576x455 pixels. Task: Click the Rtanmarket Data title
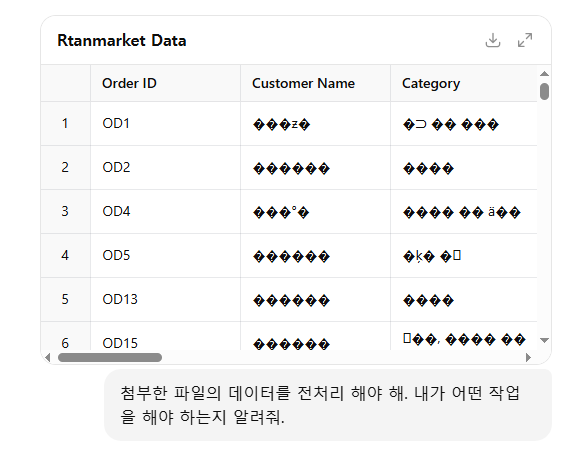122,40
